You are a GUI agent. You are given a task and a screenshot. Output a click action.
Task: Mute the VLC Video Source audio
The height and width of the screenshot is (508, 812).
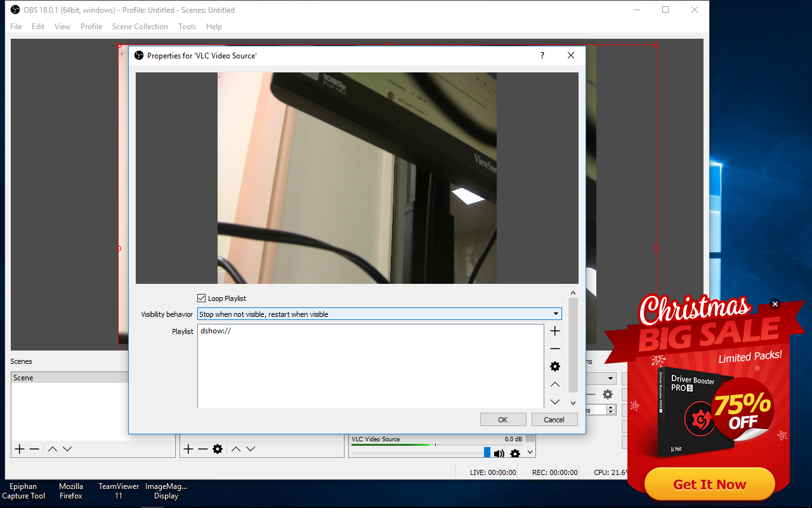[x=499, y=453]
